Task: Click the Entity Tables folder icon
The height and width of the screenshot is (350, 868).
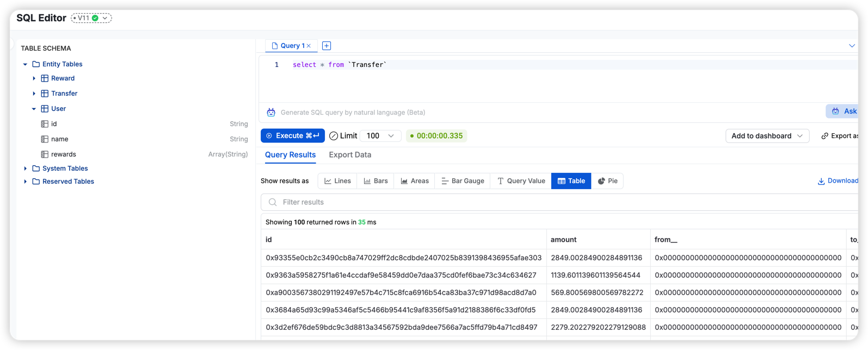Action: tap(36, 64)
